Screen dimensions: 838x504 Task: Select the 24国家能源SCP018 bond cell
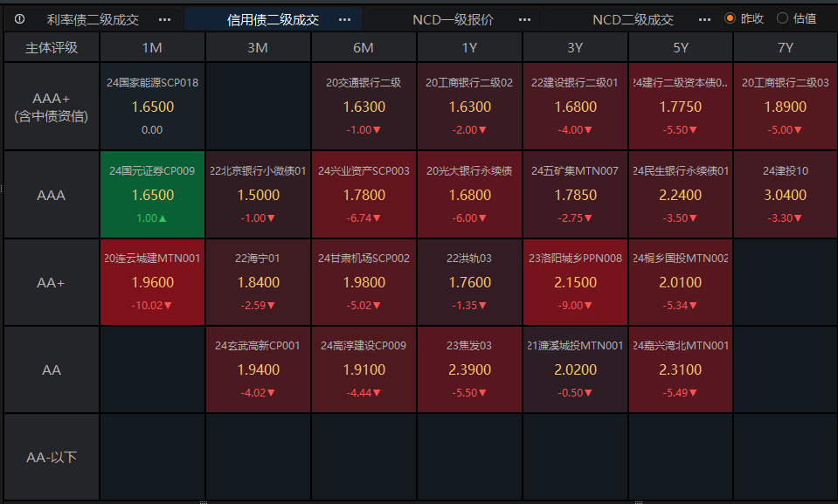[x=152, y=107]
